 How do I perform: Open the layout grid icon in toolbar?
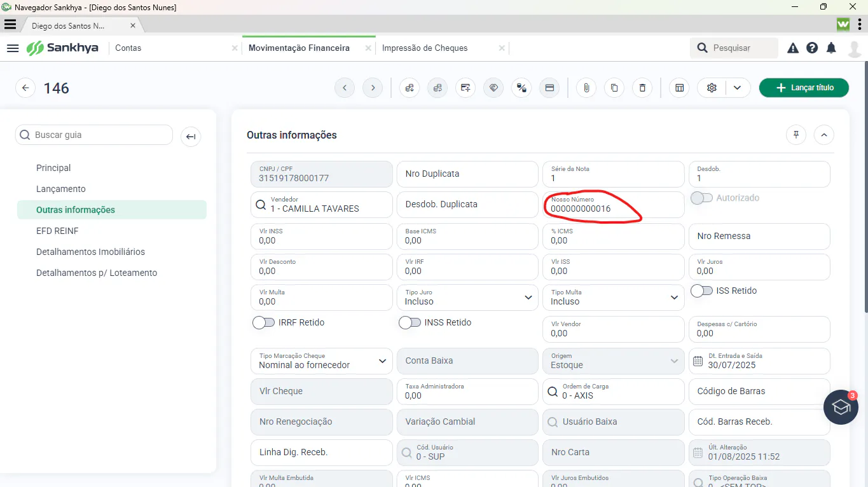coord(679,88)
